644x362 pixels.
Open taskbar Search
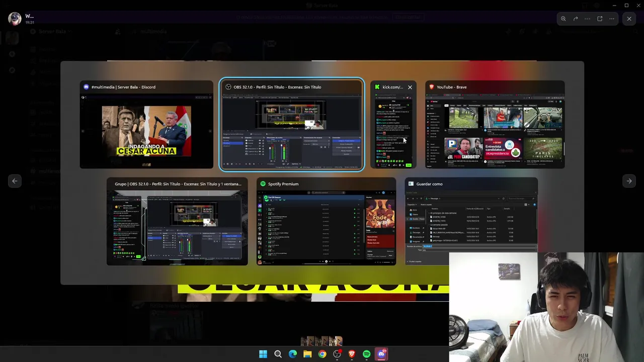click(278, 354)
